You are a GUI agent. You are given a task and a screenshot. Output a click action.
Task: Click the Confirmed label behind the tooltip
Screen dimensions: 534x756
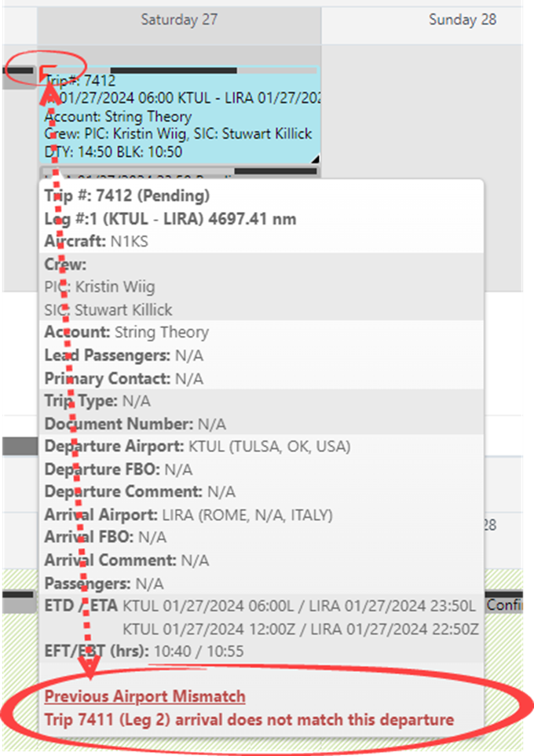[x=505, y=605]
